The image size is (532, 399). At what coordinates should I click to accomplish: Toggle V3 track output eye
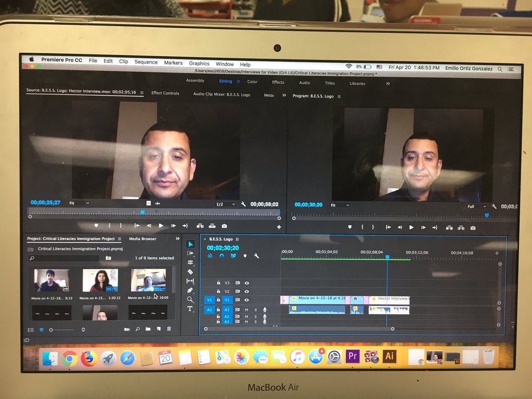coord(247,282)
